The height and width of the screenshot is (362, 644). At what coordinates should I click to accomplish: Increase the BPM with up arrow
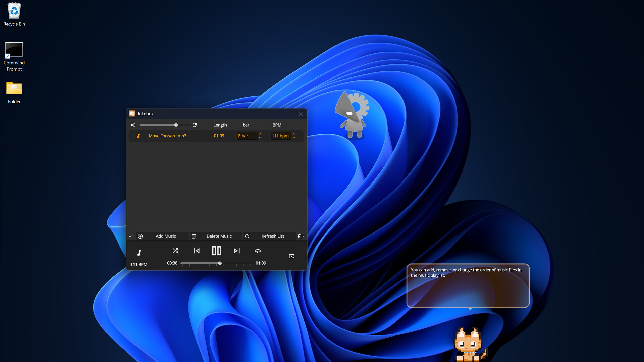point(294,134)
